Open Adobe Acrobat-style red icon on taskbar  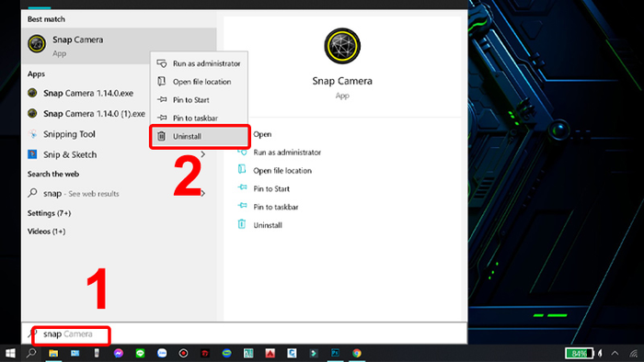point(270,353)
